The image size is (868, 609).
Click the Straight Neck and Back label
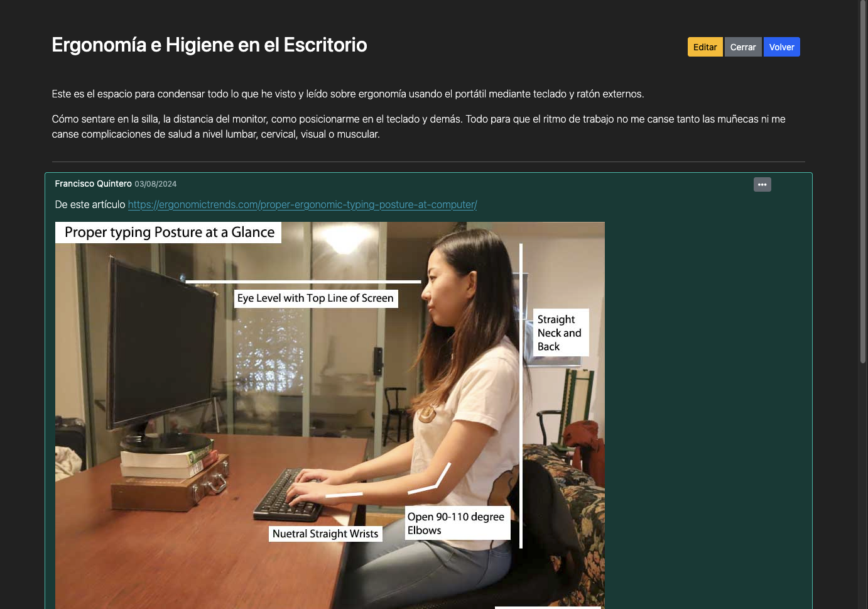click(x=560, y=332)
